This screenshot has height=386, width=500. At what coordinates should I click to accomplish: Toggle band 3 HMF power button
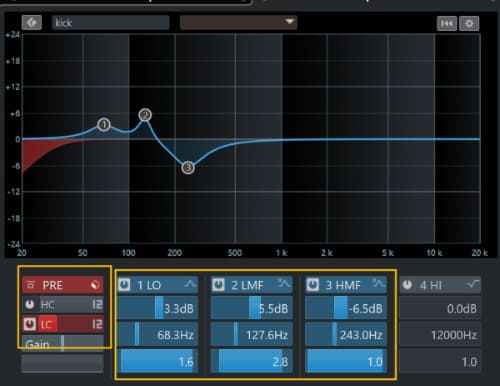[x=313, y=285]
